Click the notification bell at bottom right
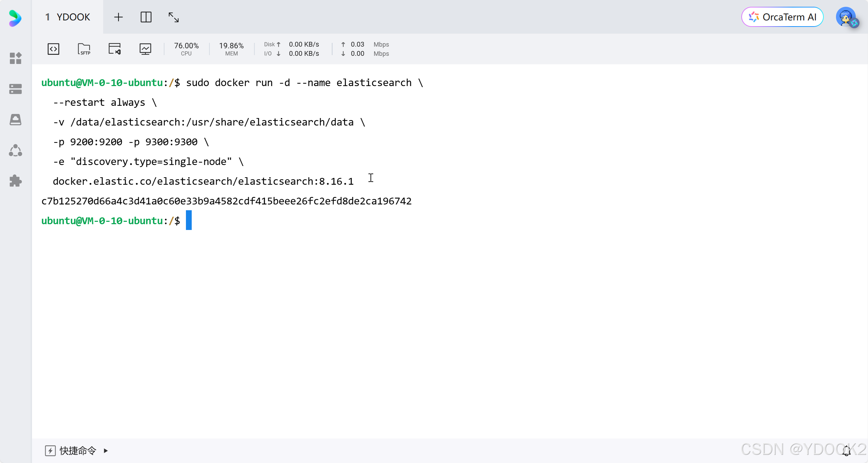868x463 pixels. 847,451
